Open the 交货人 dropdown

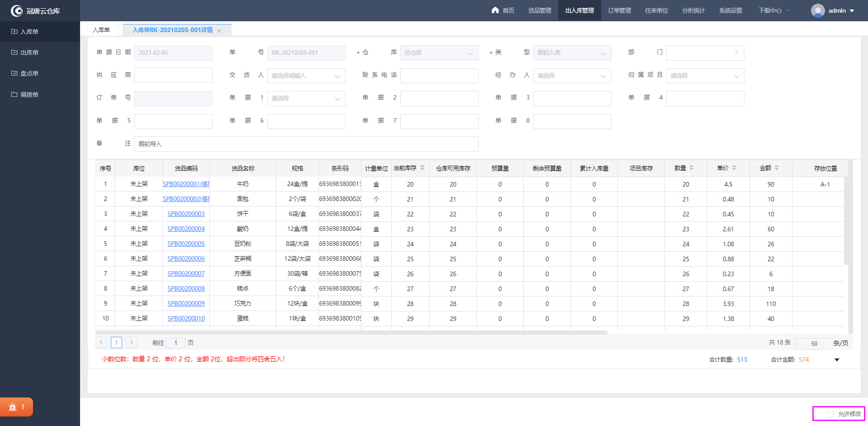(306, 76)
